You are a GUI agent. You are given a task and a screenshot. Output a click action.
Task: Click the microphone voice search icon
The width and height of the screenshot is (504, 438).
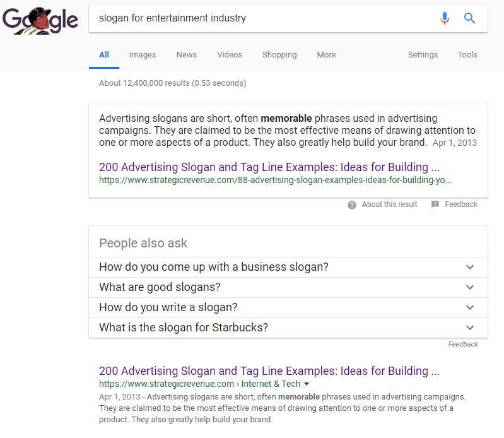[x=445, y=18]
